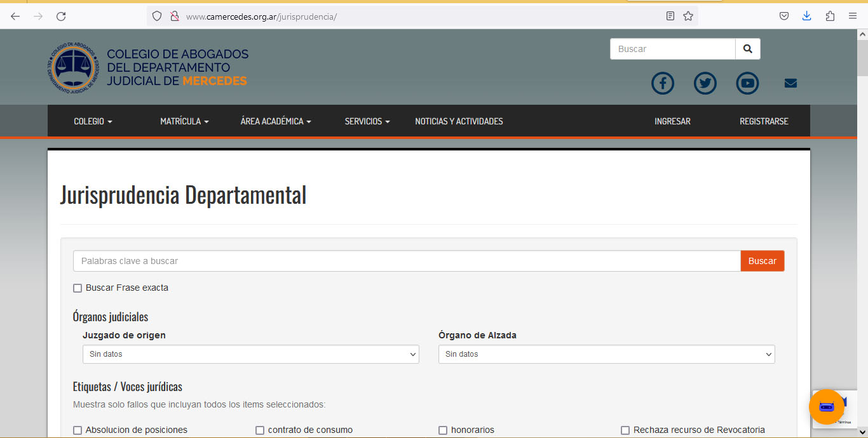Image resolution: width=868 pixels, height=438 pixels.
Task: Go to NOTICIAS Y ACTIVIDADES
Action: 459,121
